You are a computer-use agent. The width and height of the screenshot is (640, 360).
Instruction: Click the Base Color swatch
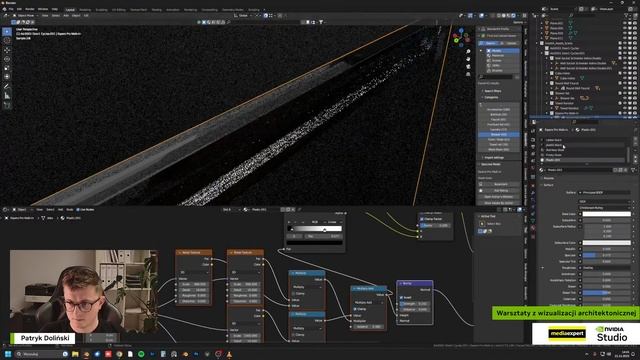tap(607, 214)
